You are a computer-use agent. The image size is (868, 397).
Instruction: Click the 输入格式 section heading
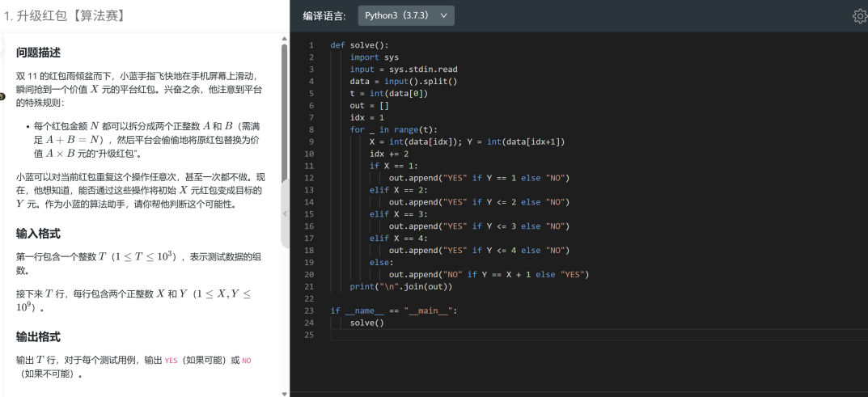pyautogui.click(x=38, y=234)
